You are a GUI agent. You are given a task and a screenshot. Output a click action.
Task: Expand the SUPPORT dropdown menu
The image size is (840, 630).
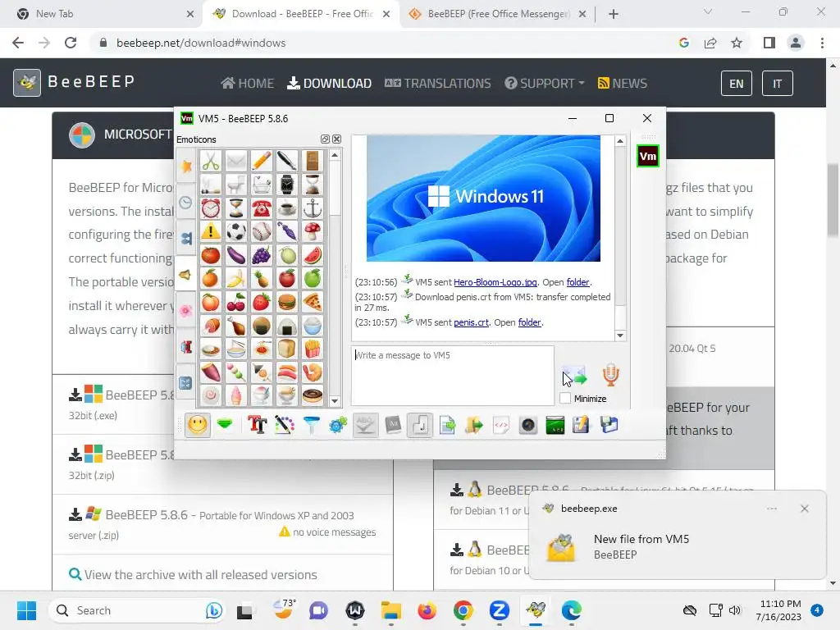coord(545,84)
